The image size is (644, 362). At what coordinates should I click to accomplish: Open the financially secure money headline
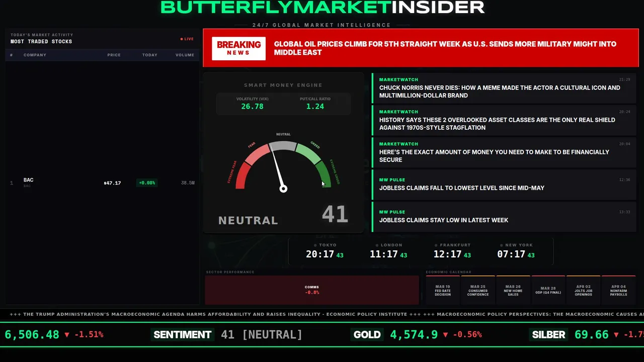[504, 152]
